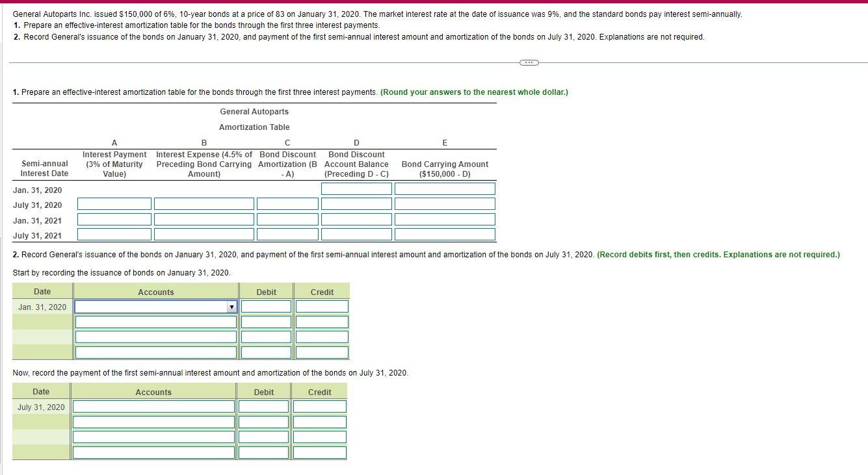Click the green "Round your answers" instruction text
Viewport: 868px width, 475px height.
click(475, 92)
